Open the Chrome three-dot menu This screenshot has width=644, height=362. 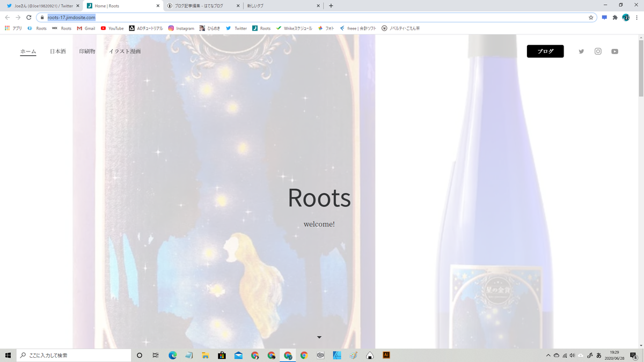[637, 17]
